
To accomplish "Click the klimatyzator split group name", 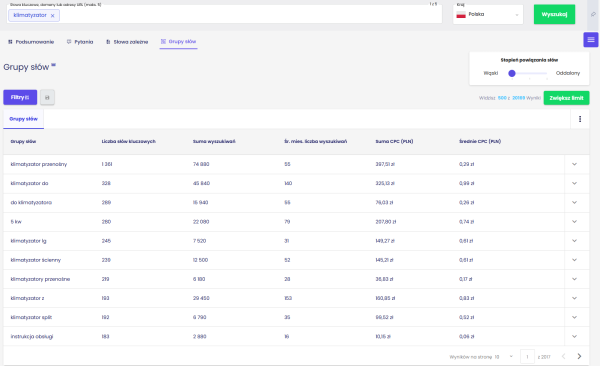I will click(x=31, y=317).
